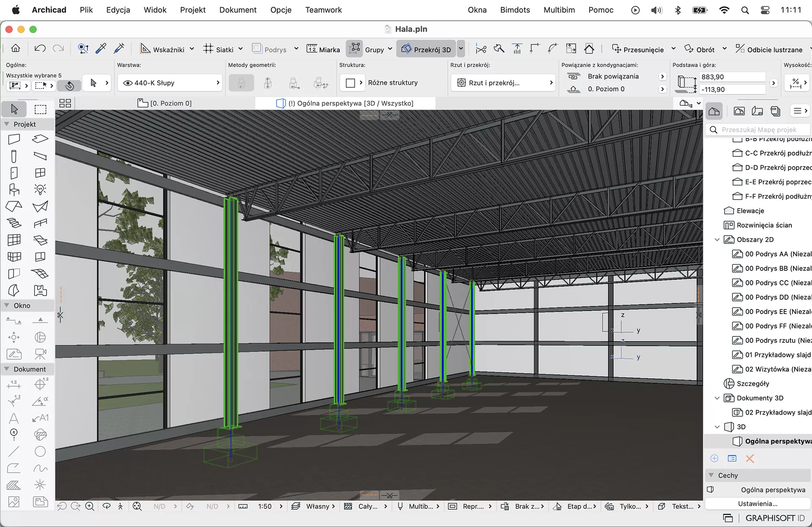812x527 pixels.
Task: Open the Layout Book icon in navigator
Action: point(757,111)
